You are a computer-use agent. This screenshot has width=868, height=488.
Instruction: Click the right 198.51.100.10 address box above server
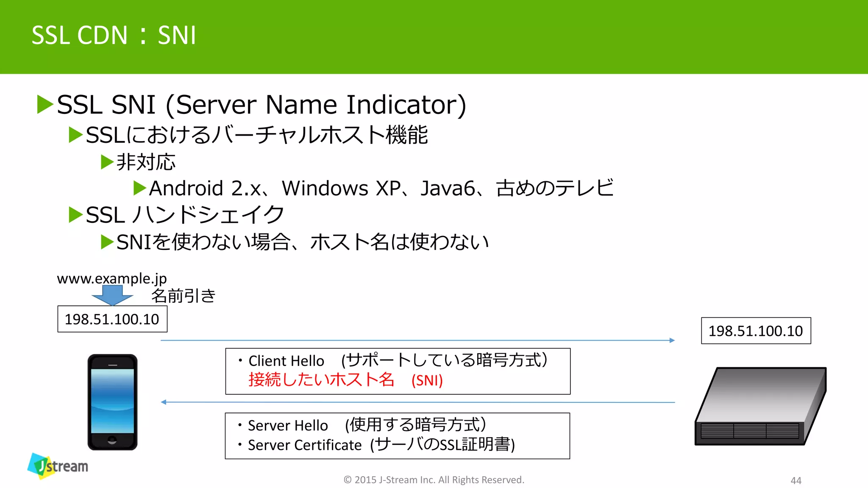click(756, 331)
